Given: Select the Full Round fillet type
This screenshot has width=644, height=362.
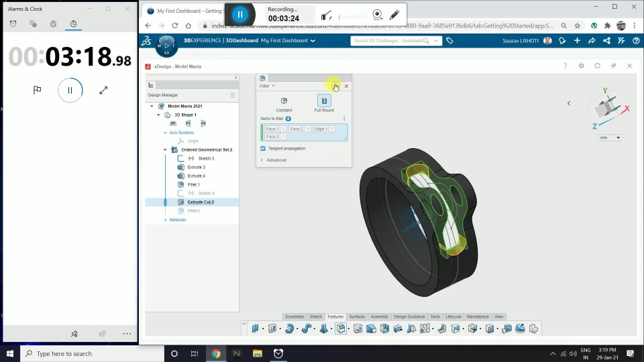Looking at the screenshot, I should [x=324, y=101].
